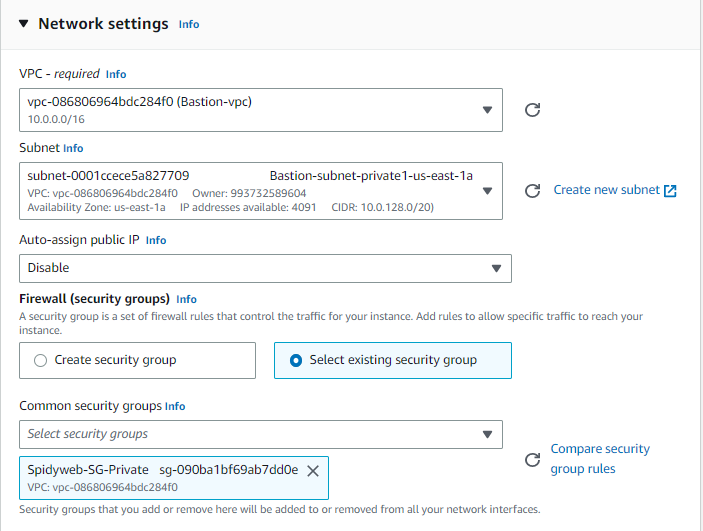
Task: Remove Spidyweb-SG-Private security group
Action: (313, 471)
